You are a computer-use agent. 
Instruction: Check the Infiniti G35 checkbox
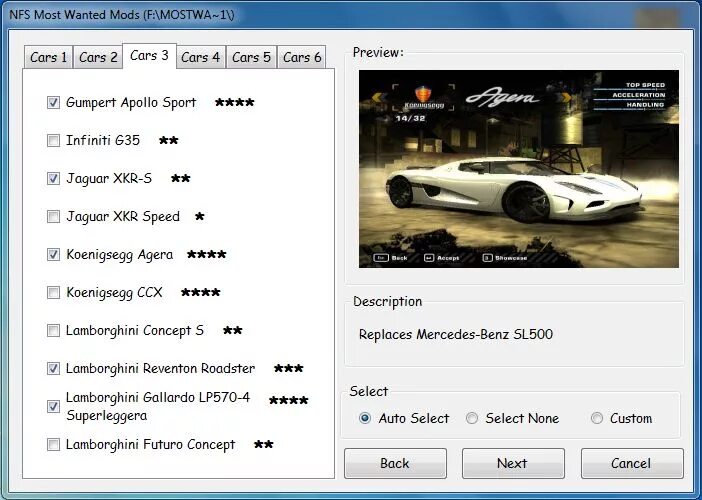(53, 141)
